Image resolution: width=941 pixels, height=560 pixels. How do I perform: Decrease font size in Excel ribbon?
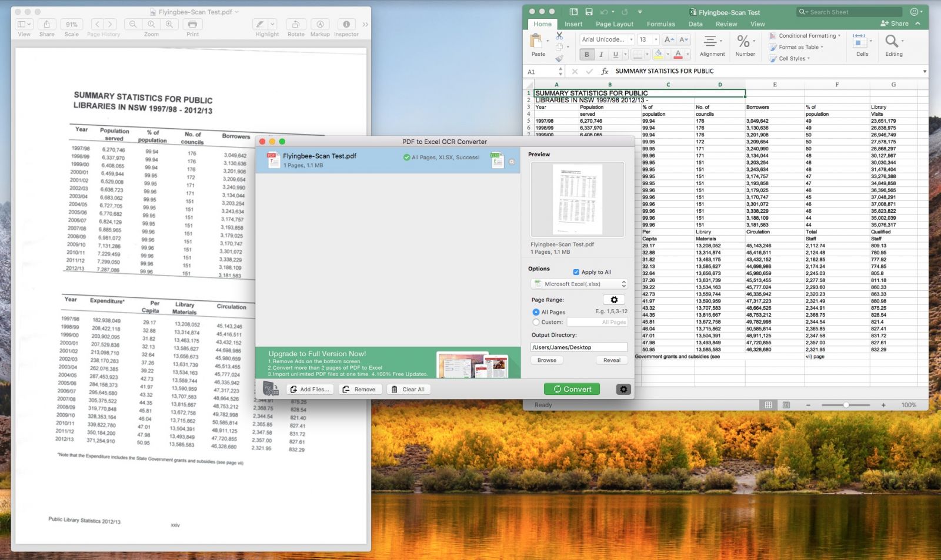point(683,39)
